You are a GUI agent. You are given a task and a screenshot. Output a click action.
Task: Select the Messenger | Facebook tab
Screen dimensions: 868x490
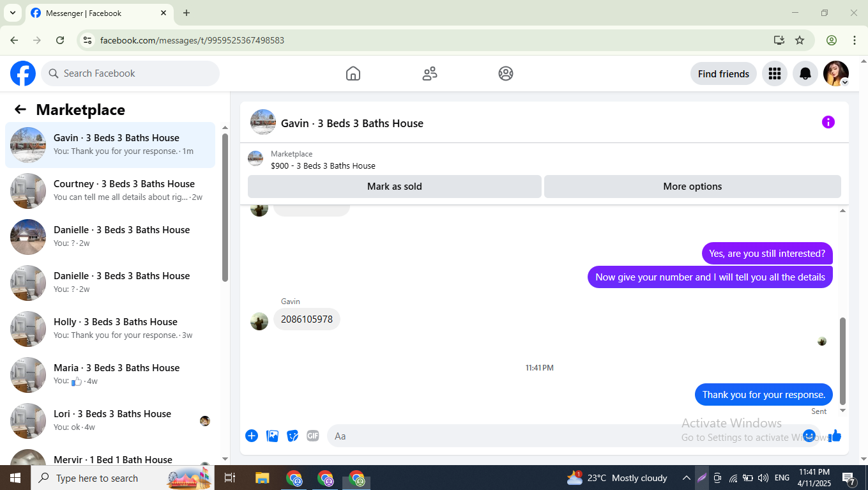[99, 13]
